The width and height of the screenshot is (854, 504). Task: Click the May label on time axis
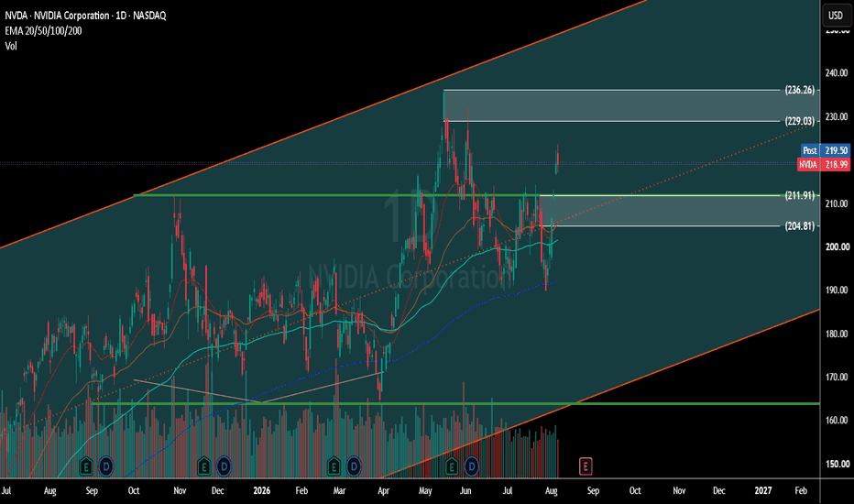[425, 490]
